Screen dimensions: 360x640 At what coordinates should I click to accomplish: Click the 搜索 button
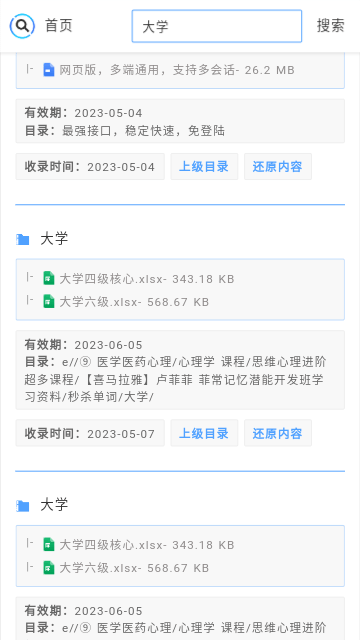(331, 26)
